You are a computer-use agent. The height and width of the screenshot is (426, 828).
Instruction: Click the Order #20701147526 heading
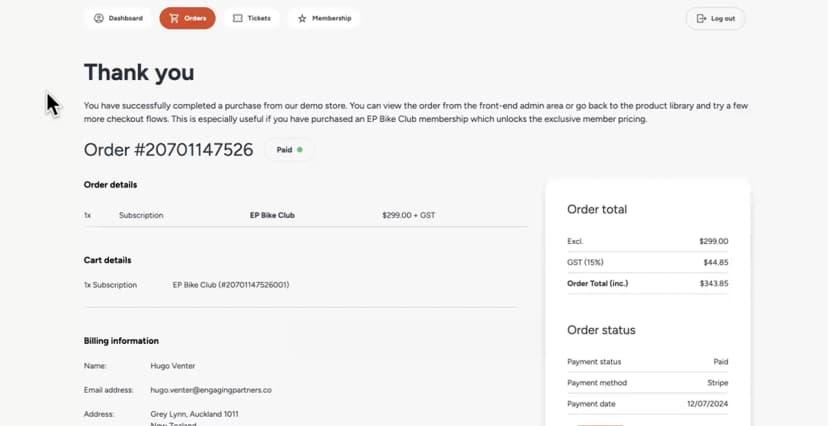tap(168, 150)
